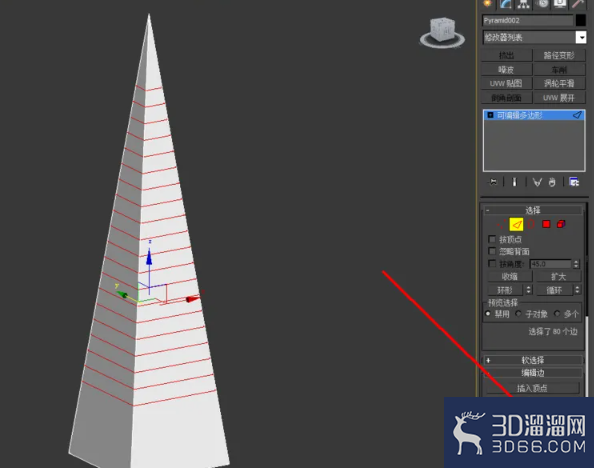Apply the 挤出 modifier button

pyautogui.click(x=506, y=56)
